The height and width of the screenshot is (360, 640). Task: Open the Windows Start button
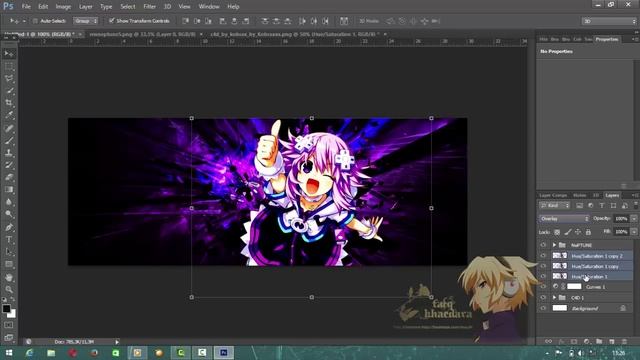coord(9,353)
